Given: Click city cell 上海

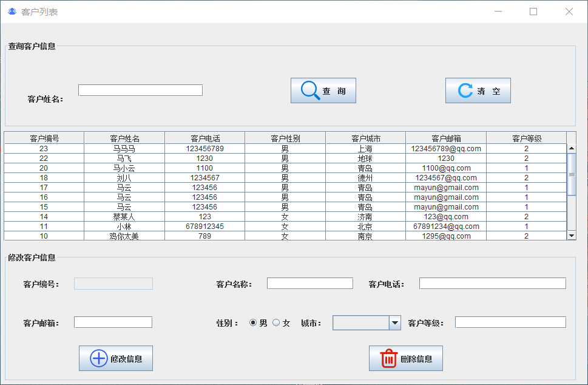Looking at the screenshot, I should pos(366,149).
